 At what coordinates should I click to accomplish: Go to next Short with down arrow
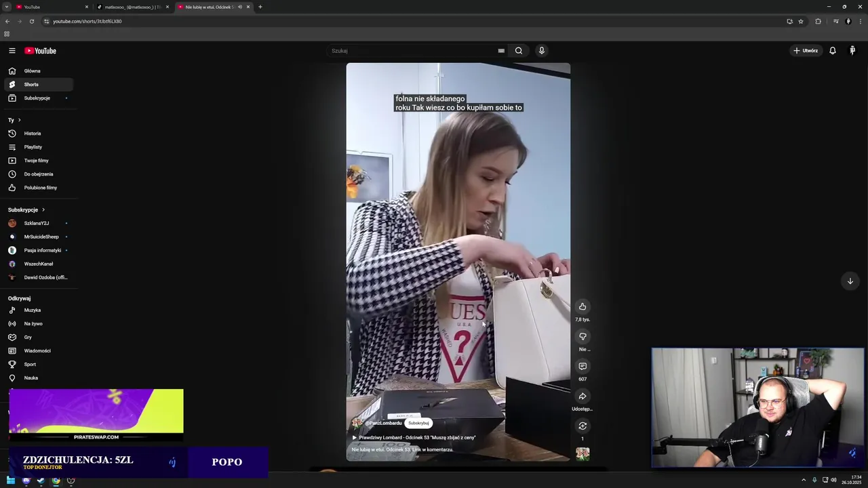(850, 281)
